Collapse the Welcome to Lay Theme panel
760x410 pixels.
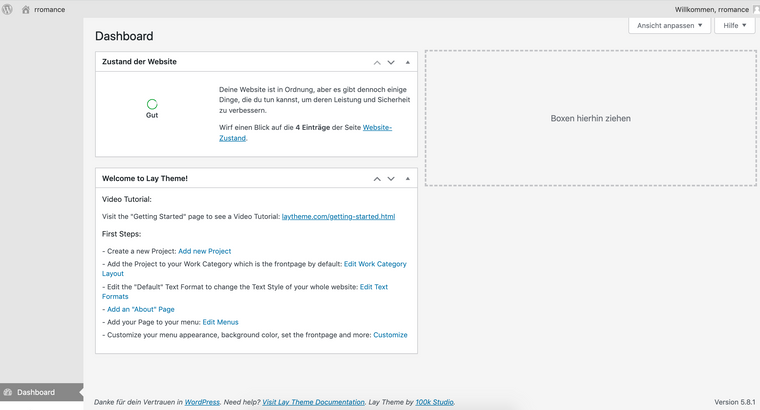pos(407,179)
